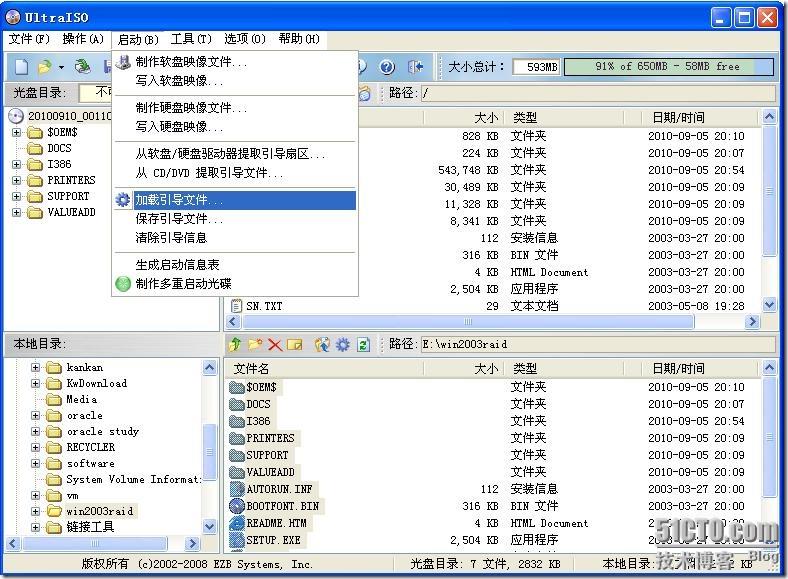Click the disc path field showing /
This screenshot has width=788, height=579.
(x=598, y=93)
